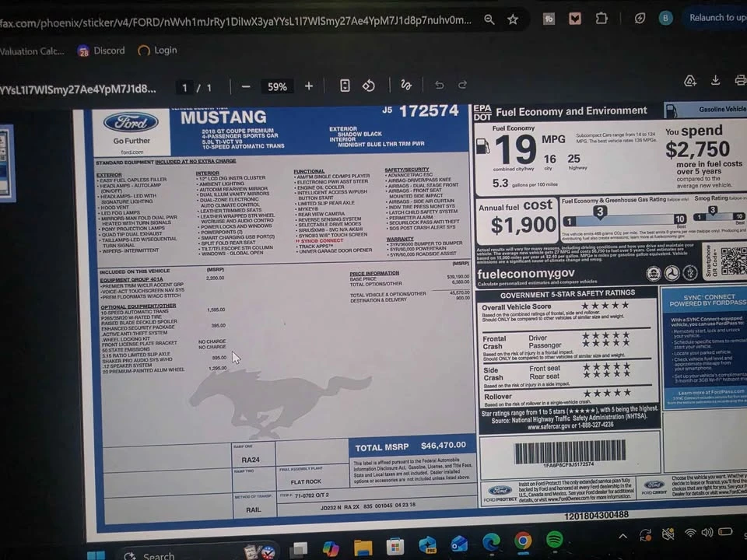Click the PDF file name title
Image resolution: width=747 pixels, height=560 pixels.
(x=78, y=89)
